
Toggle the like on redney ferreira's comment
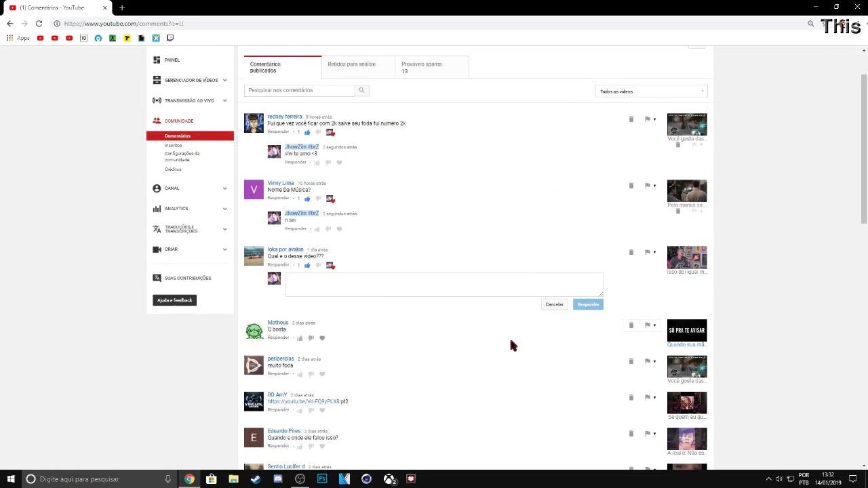point(307,132)
